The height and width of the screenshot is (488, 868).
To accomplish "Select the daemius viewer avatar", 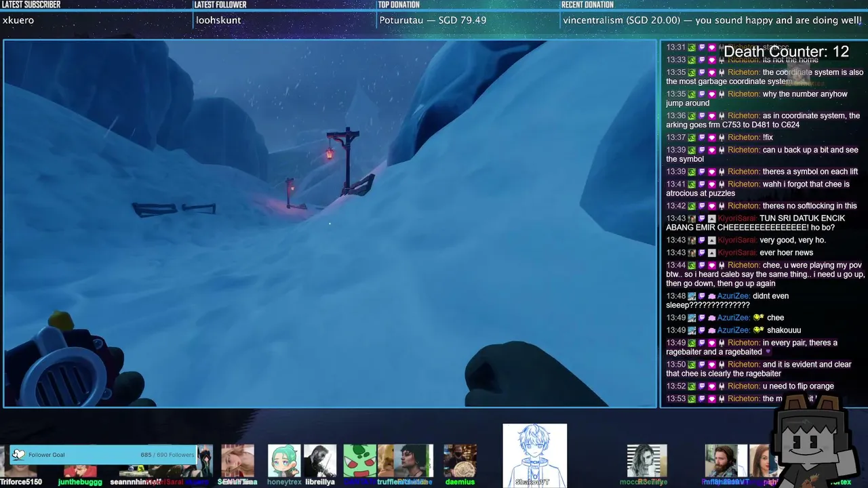I will pos(460,461).
